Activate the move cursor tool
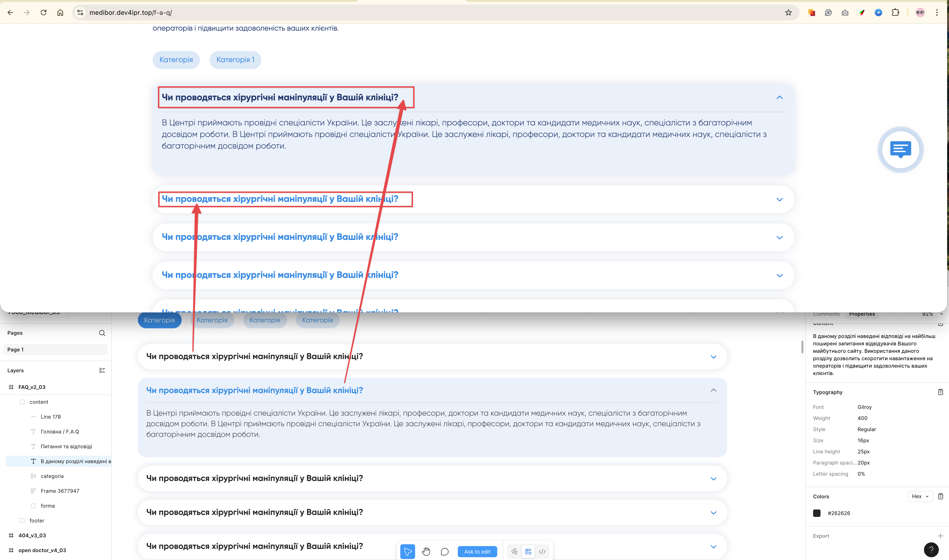Viewport: 949px width, 560px height. point(408,551)
